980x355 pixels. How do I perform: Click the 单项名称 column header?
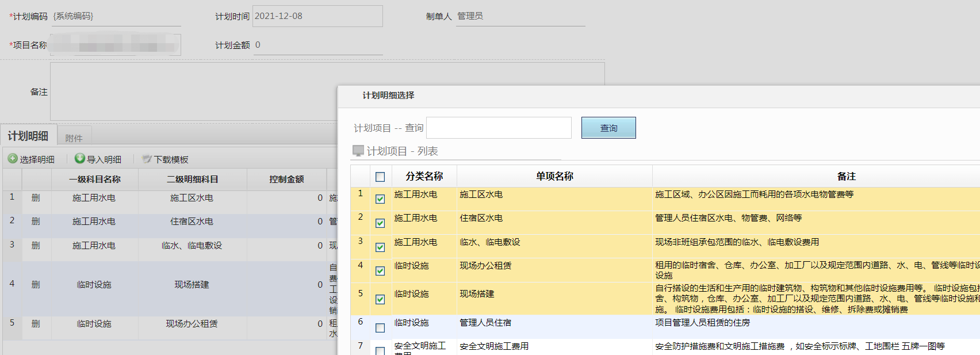(554, 176)
